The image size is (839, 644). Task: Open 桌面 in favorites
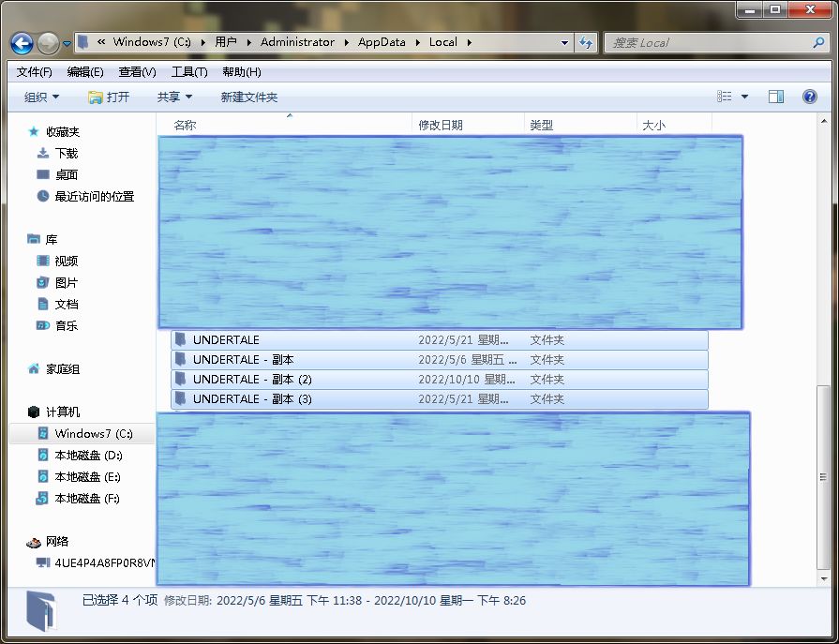[x=67, y=175]
